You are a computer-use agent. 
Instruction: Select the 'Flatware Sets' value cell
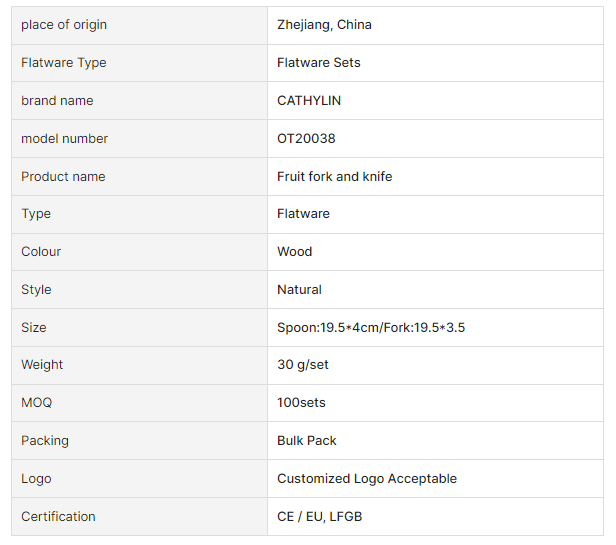(x=318, y=63)
